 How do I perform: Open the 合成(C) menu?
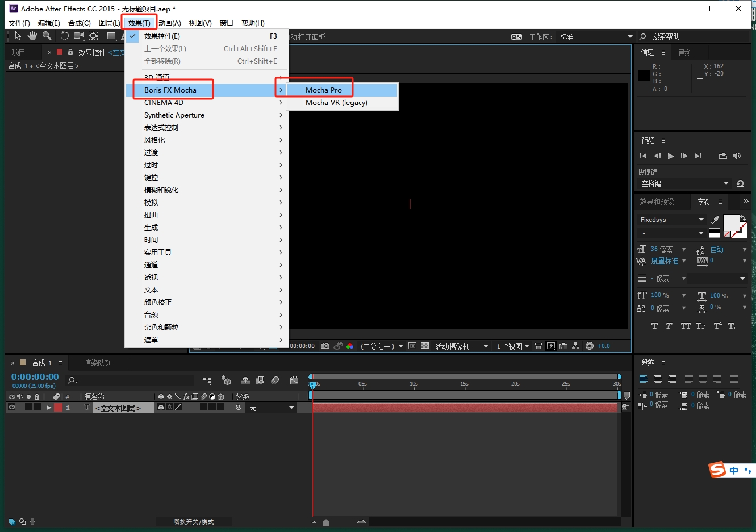[80, 23]
